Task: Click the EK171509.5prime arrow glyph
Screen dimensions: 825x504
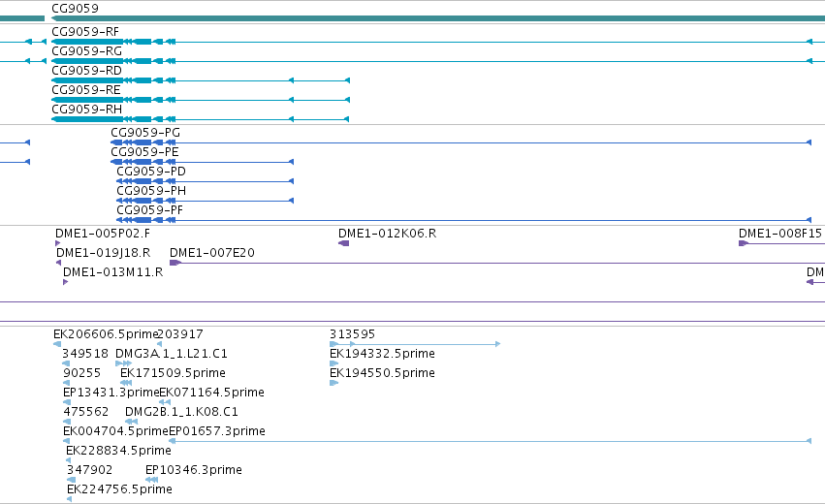Action: coord(126,383)
